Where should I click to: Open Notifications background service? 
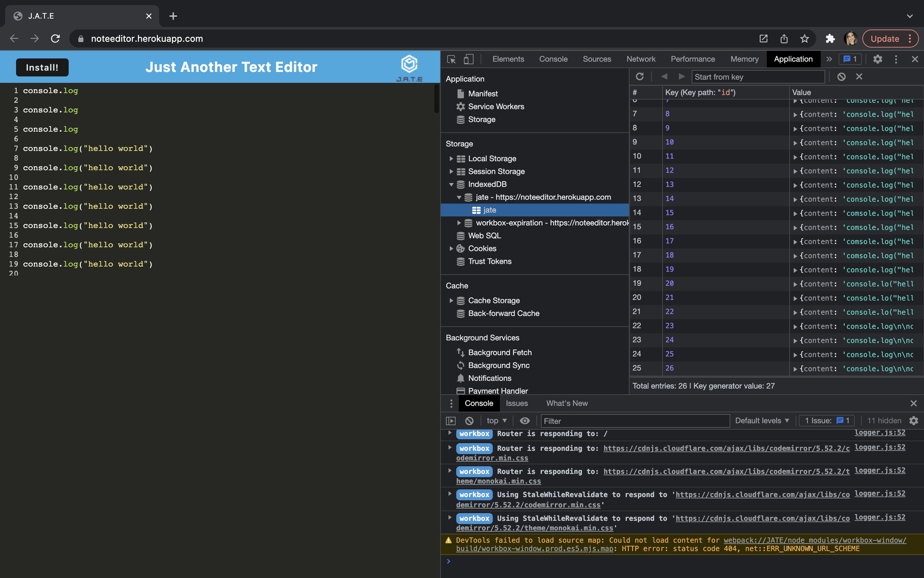(x=490, y=378)
